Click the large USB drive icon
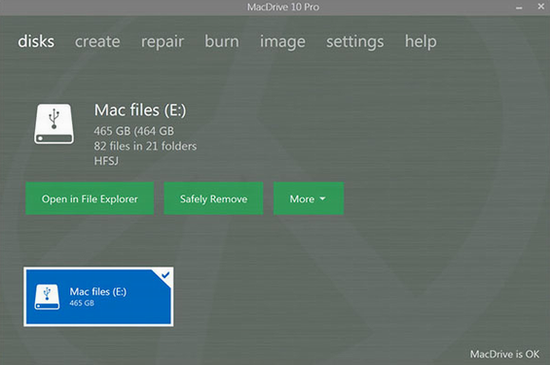The width and height of the screenshot is (550, 365). point(54,124)
